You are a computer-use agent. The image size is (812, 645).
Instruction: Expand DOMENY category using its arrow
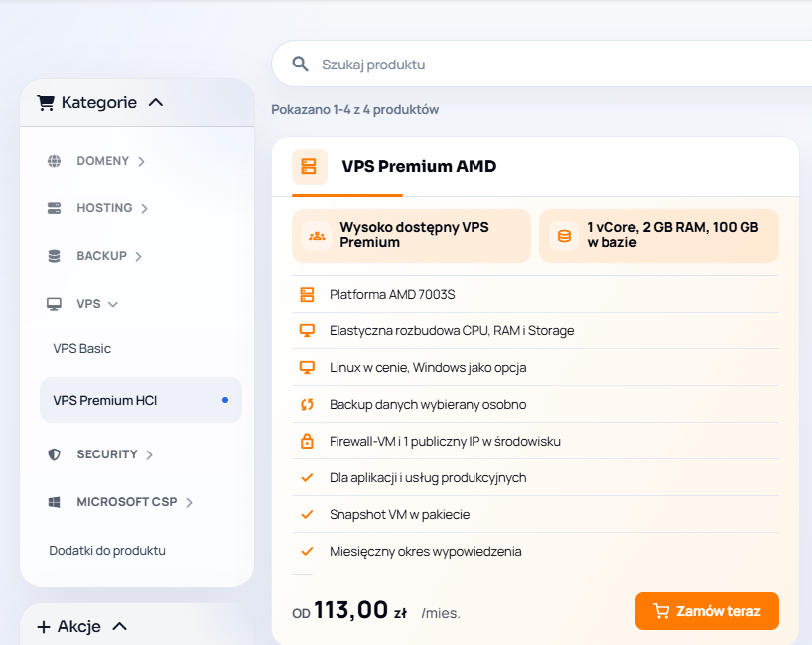tap(141, 162)
